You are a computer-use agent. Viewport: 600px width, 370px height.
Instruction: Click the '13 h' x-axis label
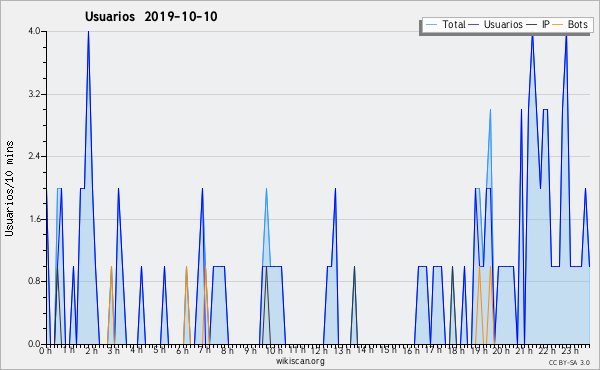pyautogui.click(x=342, y=350)
